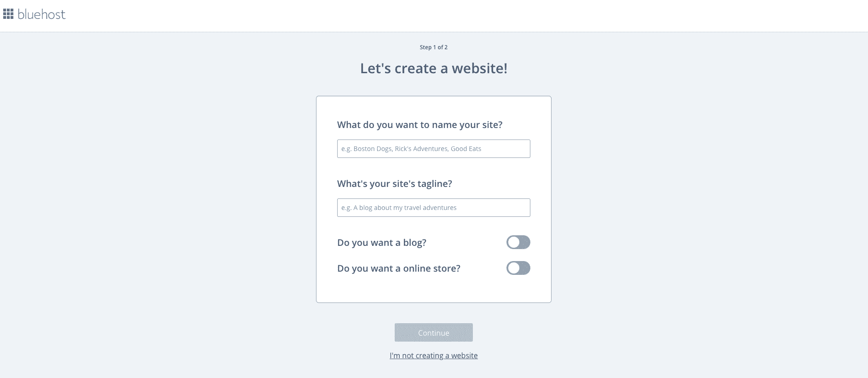868x378 pixels.
Task: Select the bluehost wordmark in the header
Action: click(41, 14)
